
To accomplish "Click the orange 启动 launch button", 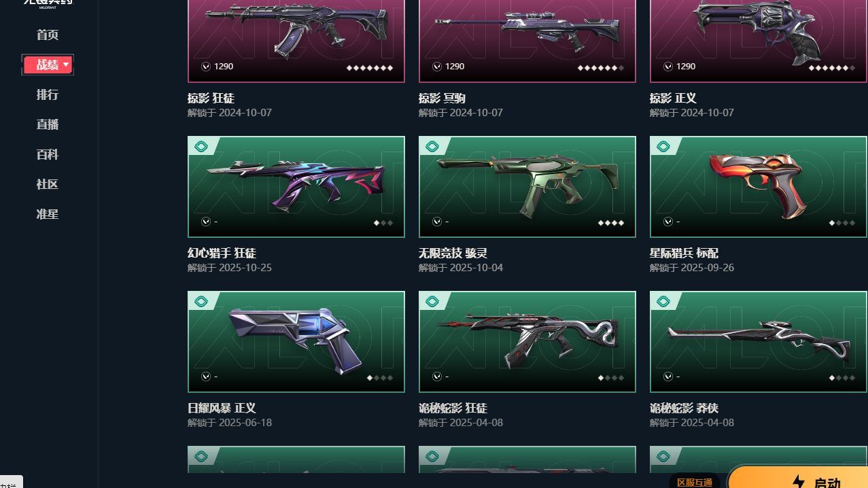I will click(798, 477).
